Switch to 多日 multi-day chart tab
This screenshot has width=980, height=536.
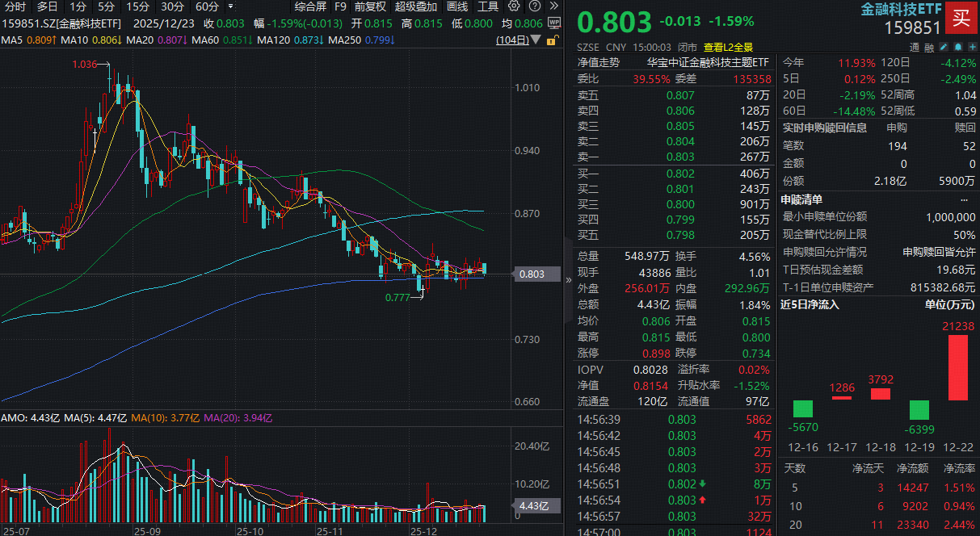[47, 6]
